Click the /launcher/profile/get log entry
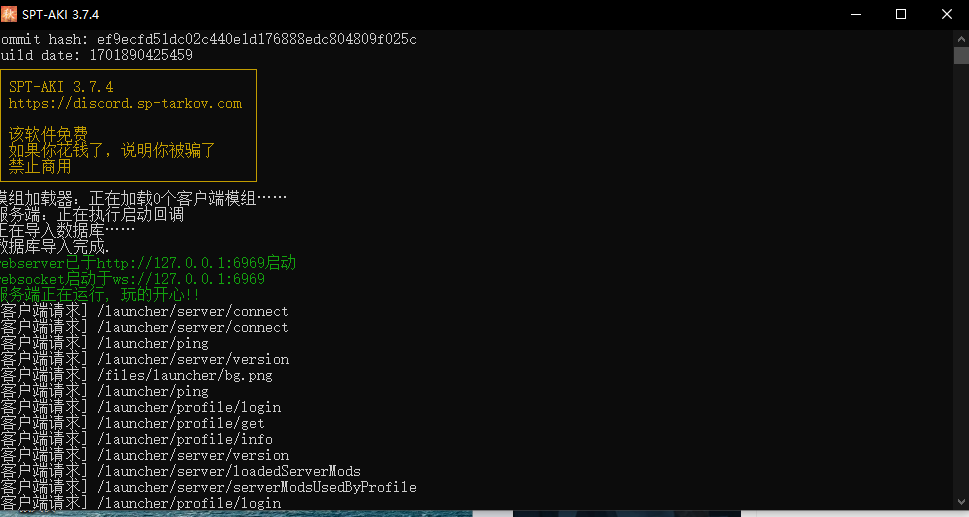 pyautogui.click(x=180, y=423)
